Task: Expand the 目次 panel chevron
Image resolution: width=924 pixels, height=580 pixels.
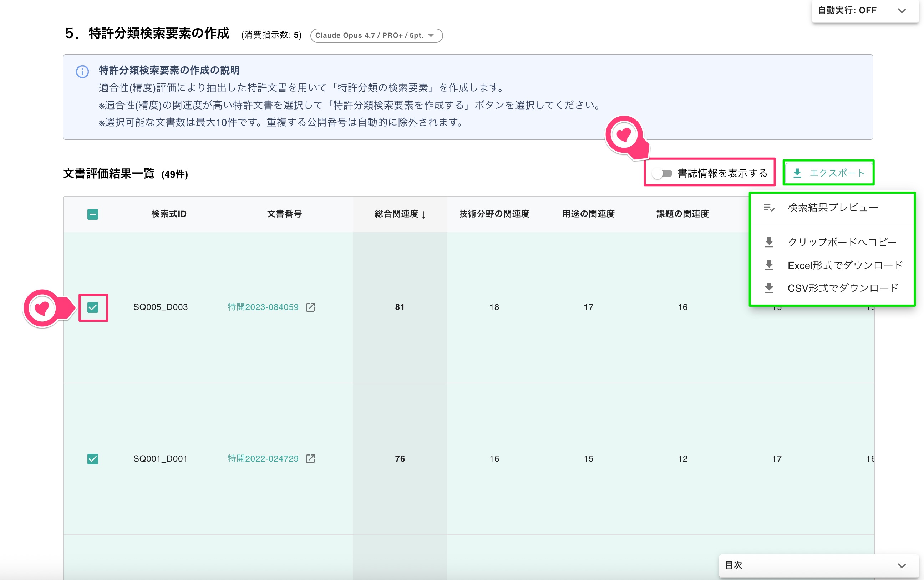Action: pos(902,565)
